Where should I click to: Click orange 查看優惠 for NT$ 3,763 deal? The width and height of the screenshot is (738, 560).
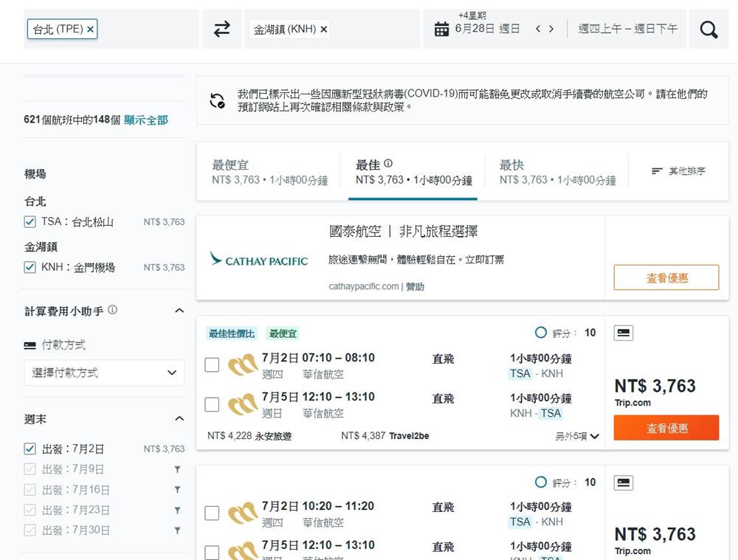point(666,428)
